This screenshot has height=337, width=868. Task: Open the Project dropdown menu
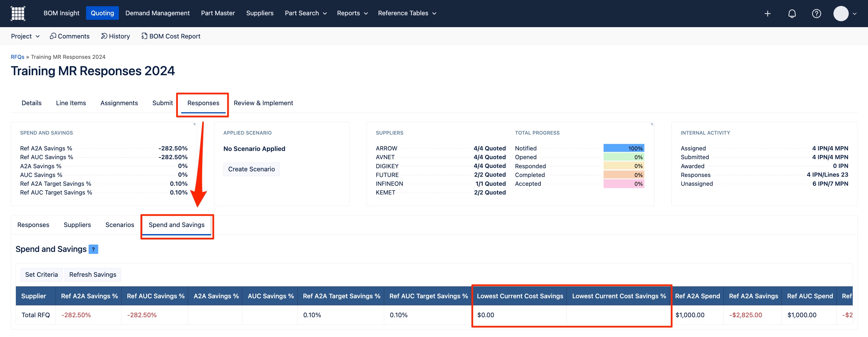(25, 36)
